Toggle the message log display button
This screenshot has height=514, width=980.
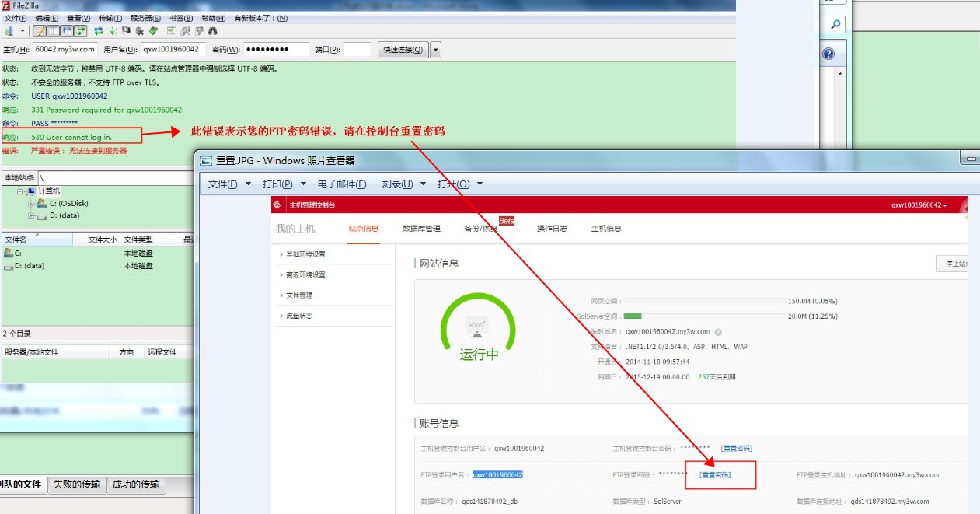point(39,31)
